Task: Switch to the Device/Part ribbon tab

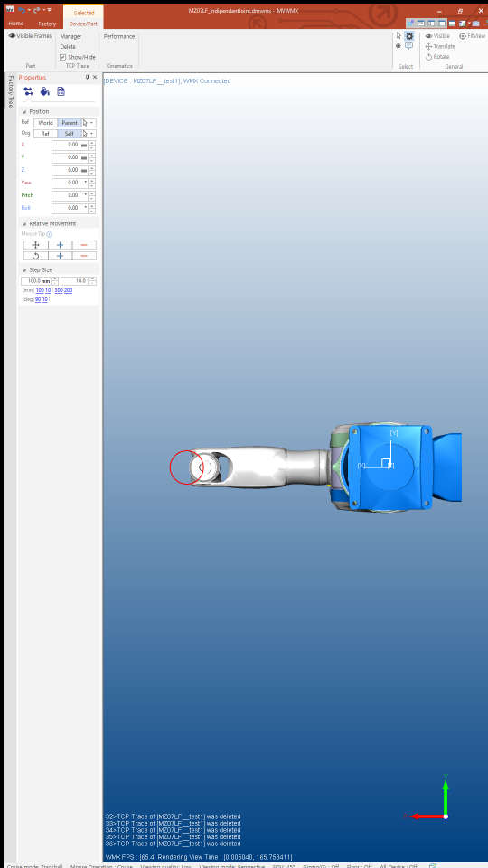Action: 83,24
